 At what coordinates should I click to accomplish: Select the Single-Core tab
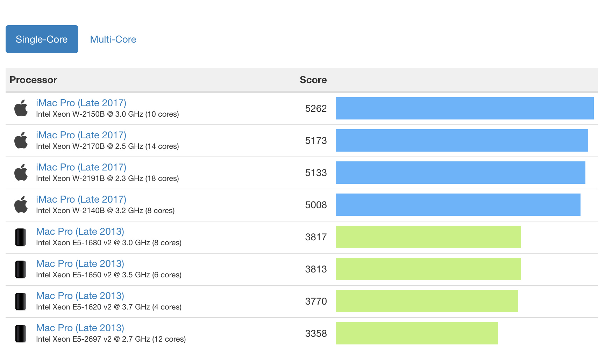tap(42, 39)
